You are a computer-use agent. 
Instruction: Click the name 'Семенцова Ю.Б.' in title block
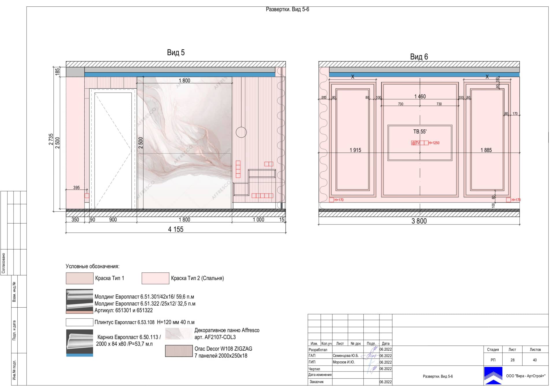[x=346, y=356]
